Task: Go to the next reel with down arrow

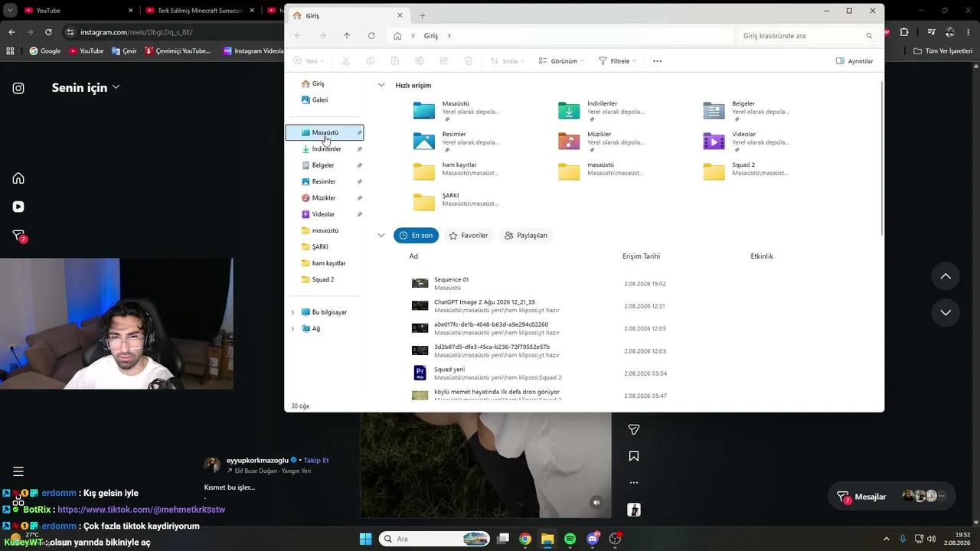Action: pyautogui.click(x=946, y=312)
